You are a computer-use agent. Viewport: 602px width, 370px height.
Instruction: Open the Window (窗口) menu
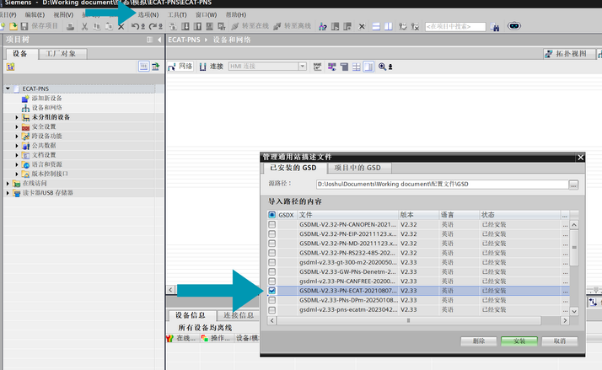206,15
